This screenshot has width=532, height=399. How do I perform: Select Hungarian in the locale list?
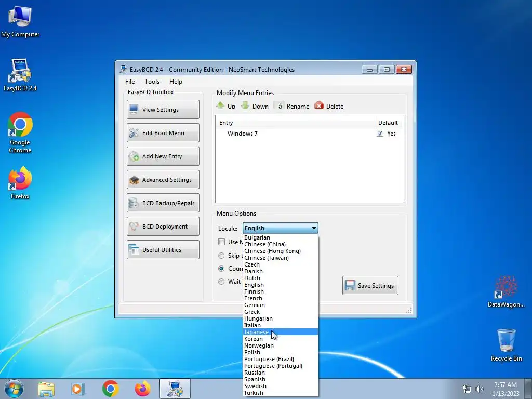tap(281, 318)
